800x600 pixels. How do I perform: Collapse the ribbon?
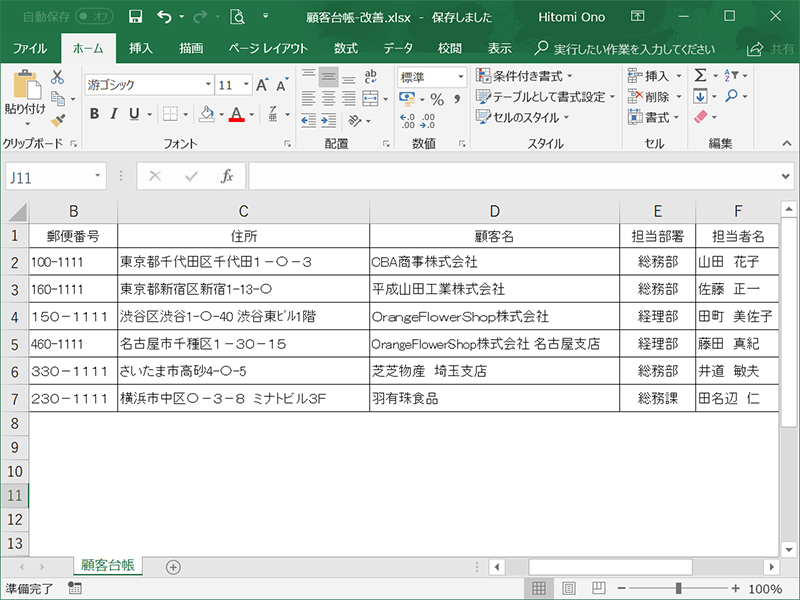[787, 144]
